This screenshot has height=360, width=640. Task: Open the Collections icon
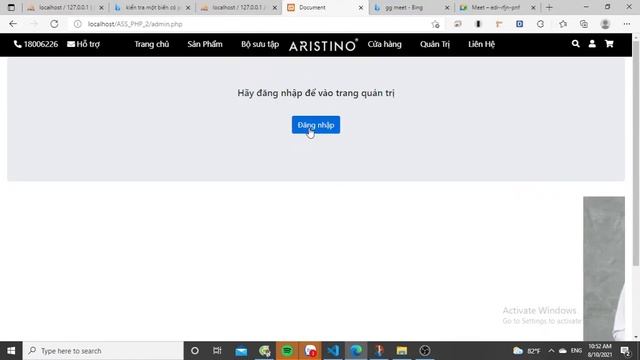[x=584, y=24]
